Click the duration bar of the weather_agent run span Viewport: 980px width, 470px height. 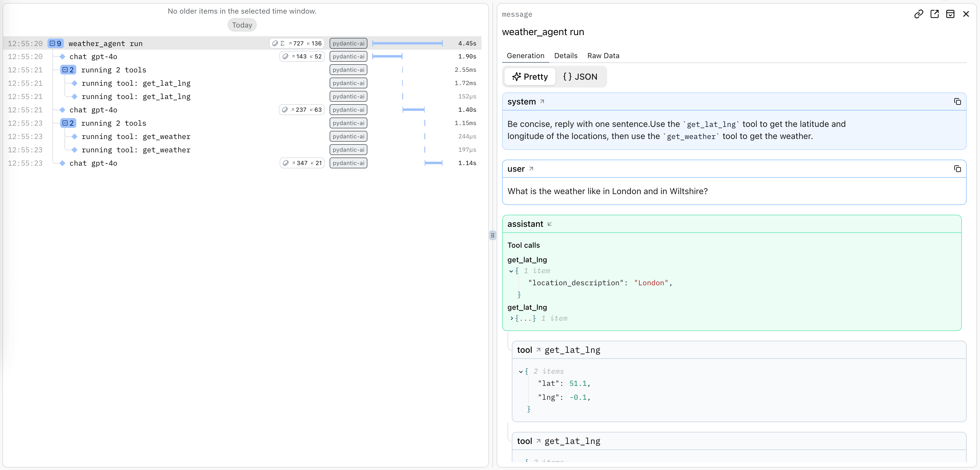coord(407,43)
